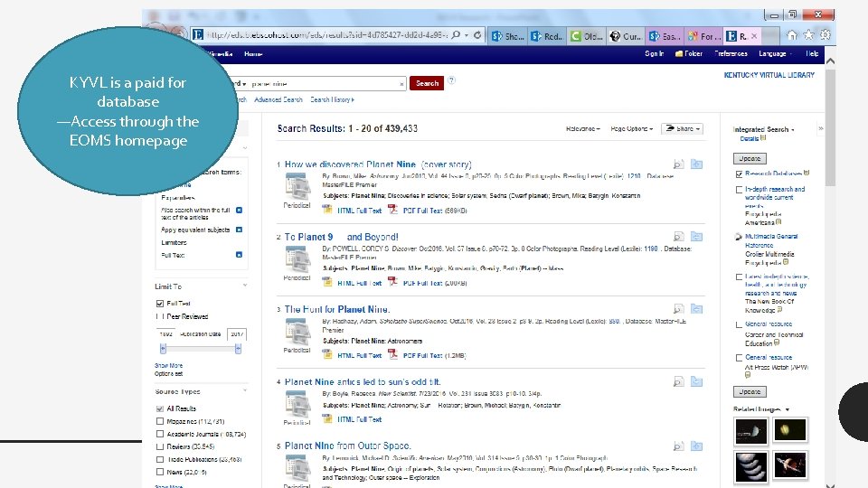Click periodical icon of result 1

pyautogui.click(x=297, y=186)
